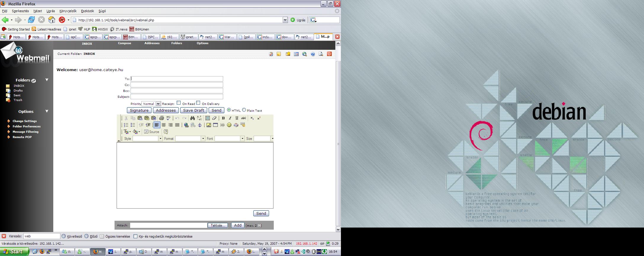Open the Priority dropdown
This screenshot has height=256, width=644.
point(158,104)
